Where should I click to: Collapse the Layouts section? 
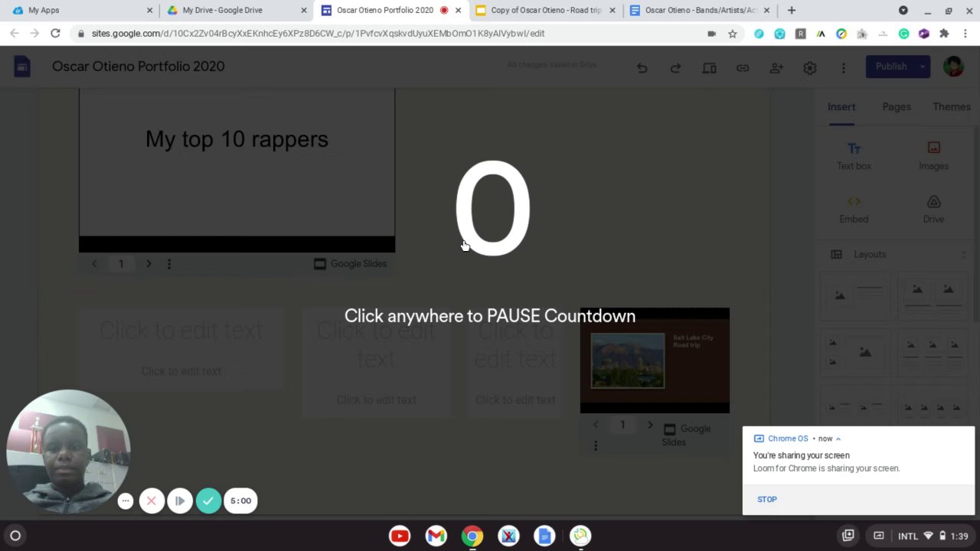(x=963, y=255)
